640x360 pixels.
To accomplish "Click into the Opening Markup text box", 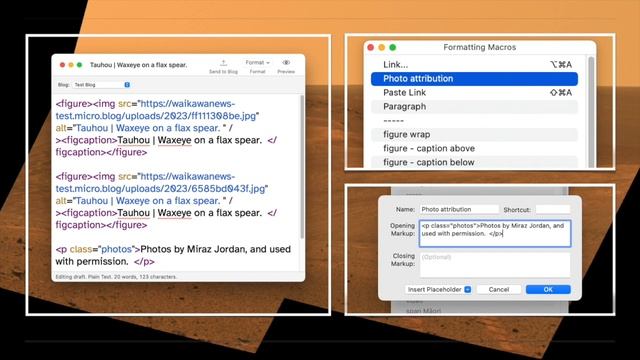I will click(x=495, y=233).
